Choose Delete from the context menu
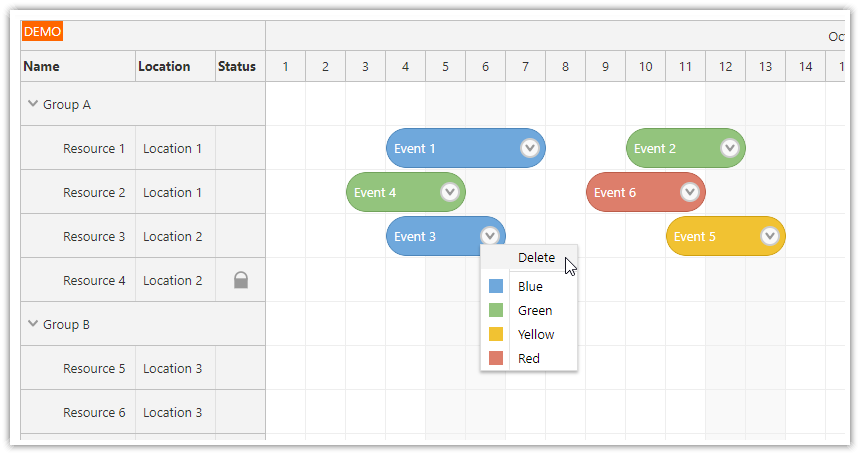Screen dimensions: 860x455 tap(536, 258)
